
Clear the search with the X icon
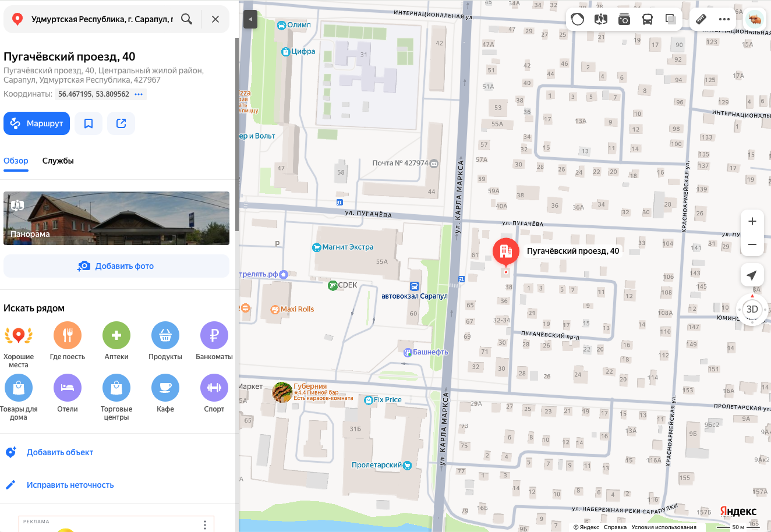(215, 19)
